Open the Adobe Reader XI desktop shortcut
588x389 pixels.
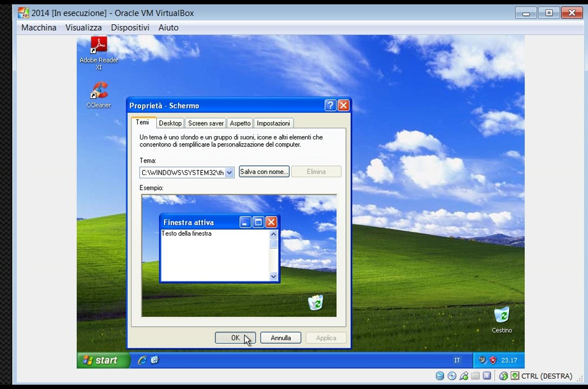click(98, 53)
